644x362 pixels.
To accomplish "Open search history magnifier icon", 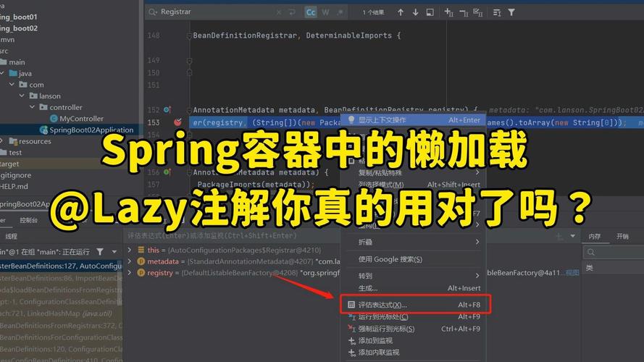I will tap(153, 12).
